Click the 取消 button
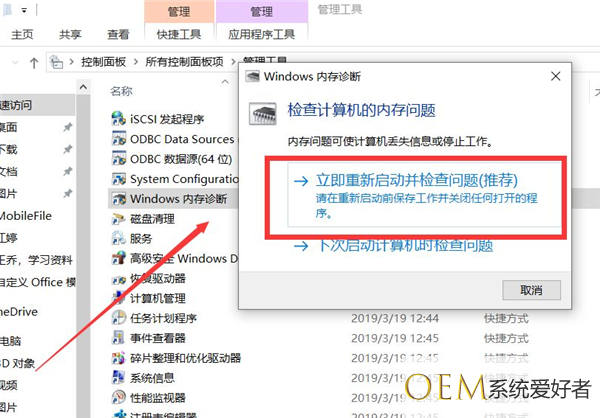The image size is (600, 418). pos(531,290)
